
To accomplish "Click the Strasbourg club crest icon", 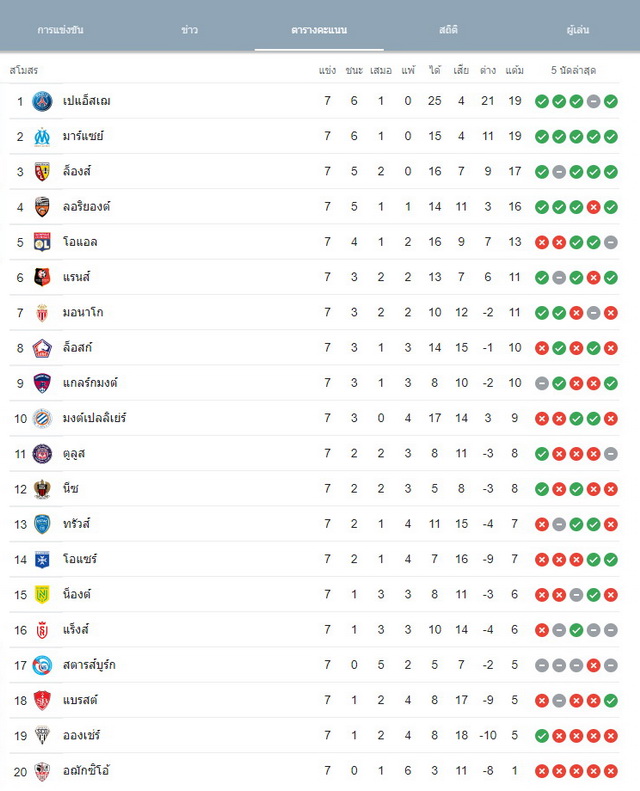I will click(42, 665).
